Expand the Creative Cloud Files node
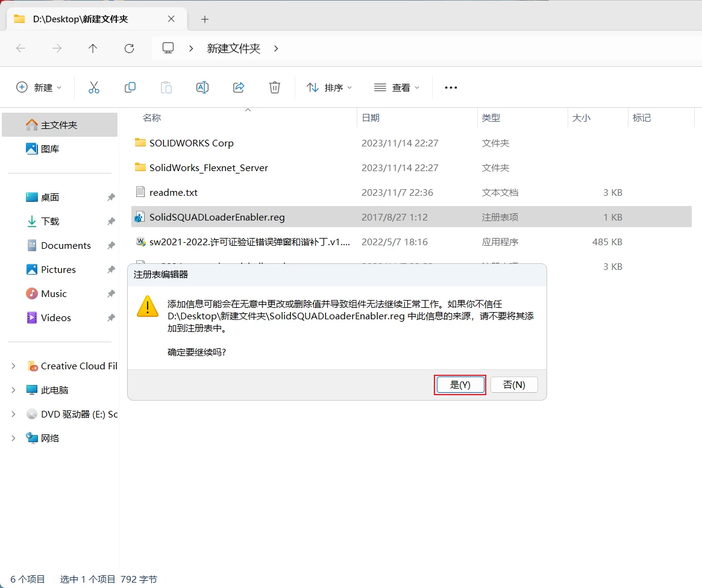 pos(13,366)
